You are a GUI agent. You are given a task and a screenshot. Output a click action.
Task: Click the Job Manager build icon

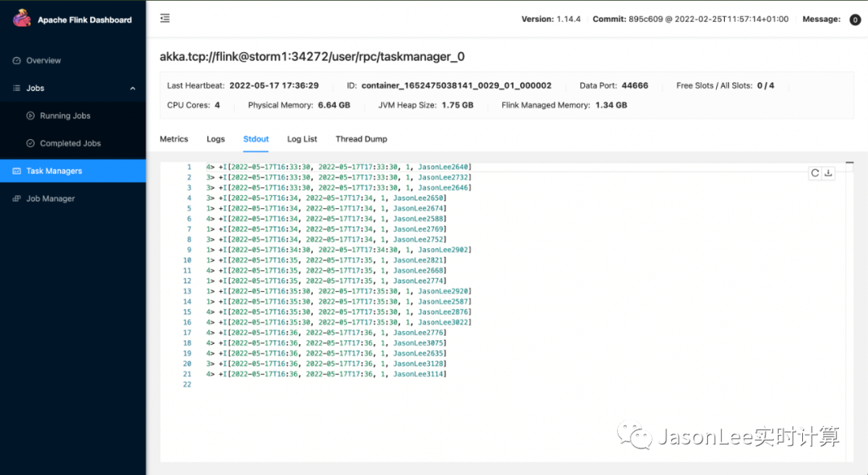[x=17, y=199]
